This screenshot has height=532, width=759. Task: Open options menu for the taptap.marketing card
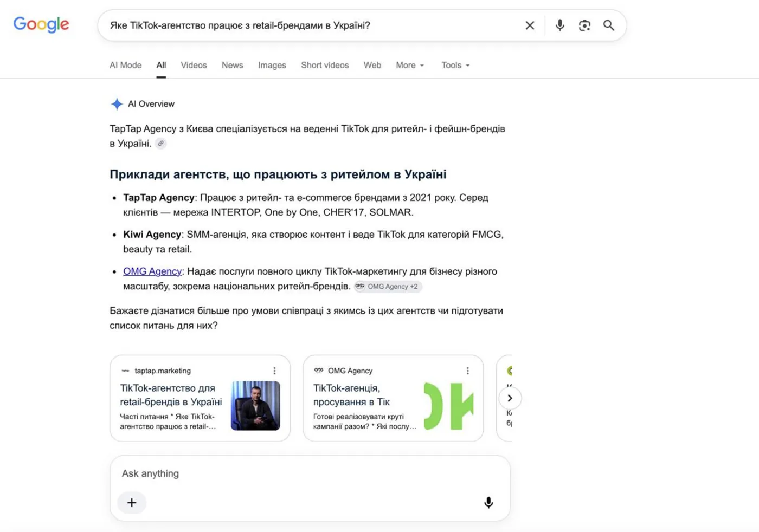(274, 371)
